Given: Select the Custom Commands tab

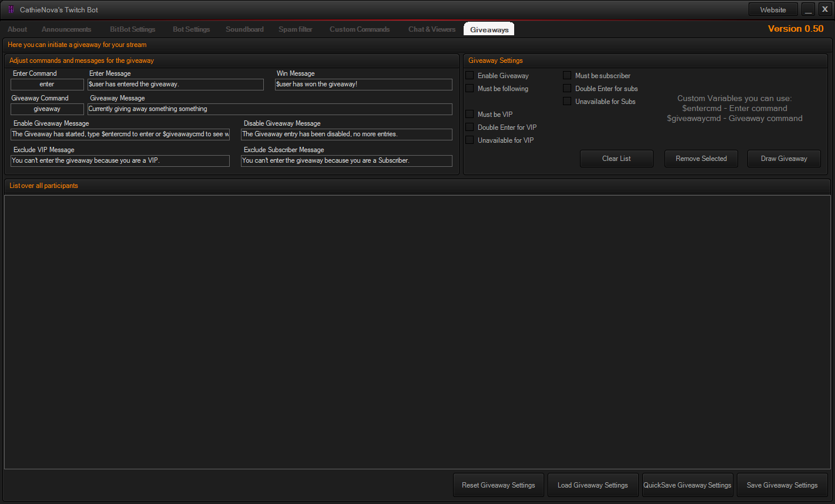Looking at the screenshot, I should point(360,29).
